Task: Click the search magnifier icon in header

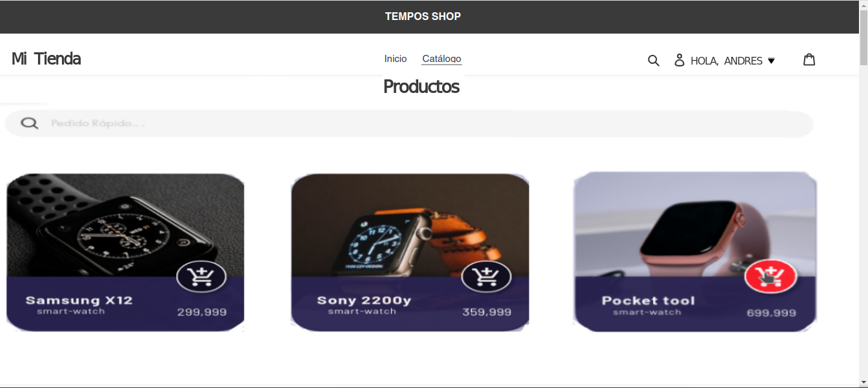Action: click(x=653, y=61)
